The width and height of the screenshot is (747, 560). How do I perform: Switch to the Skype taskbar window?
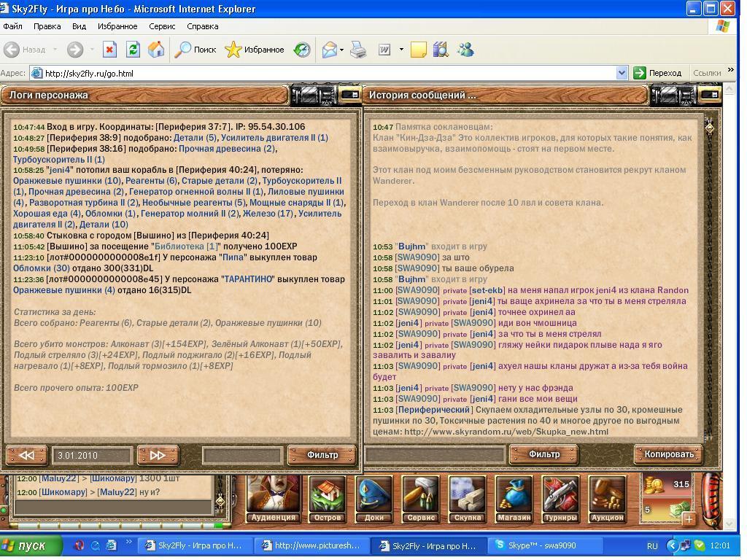point(546,545)
